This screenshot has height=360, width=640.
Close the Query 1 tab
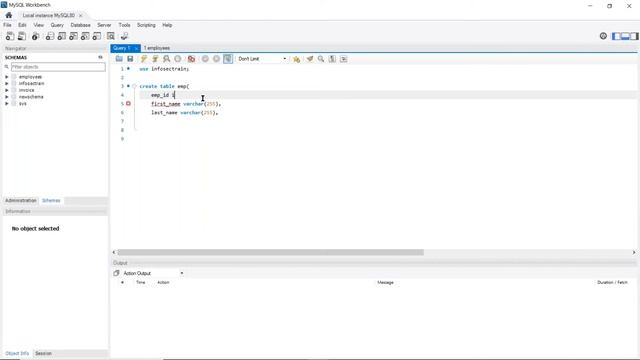(x=136, y=48)
